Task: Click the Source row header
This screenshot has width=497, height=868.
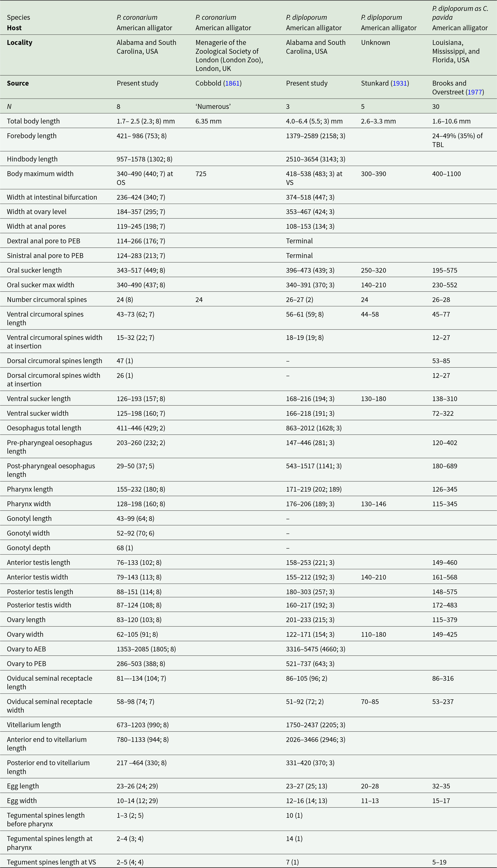Action: (x=18, y=83)
